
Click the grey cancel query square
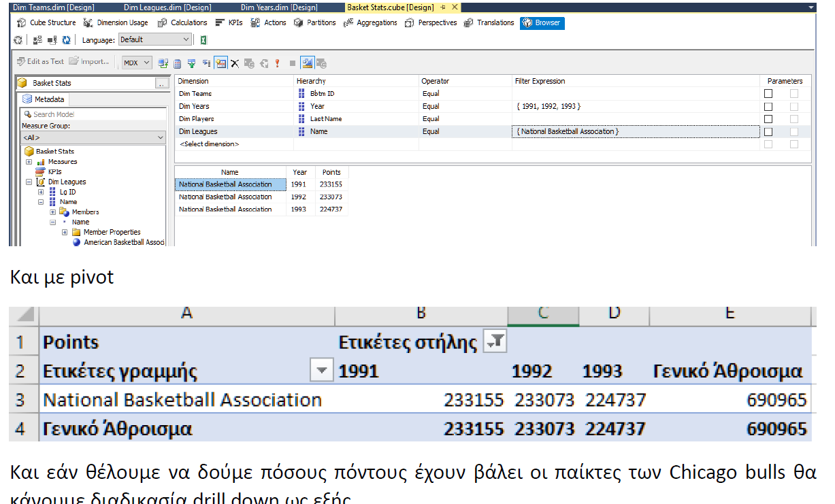coord(292,63)
